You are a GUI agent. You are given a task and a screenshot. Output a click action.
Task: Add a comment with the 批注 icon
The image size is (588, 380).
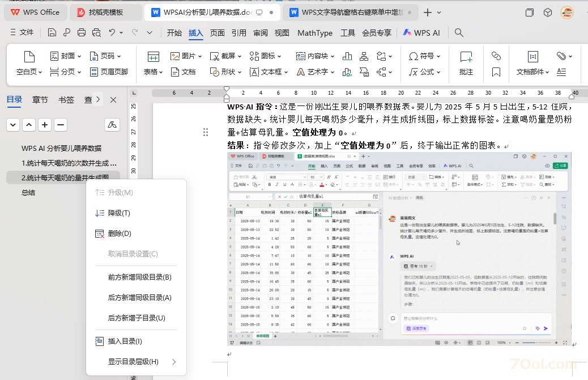(465, 64)
